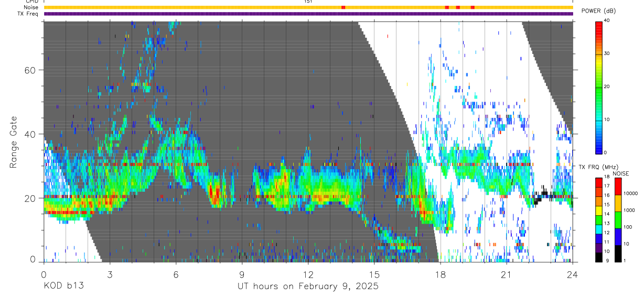The width and height of the screenshot is (644, 297).
Task: Click the TX FRQ scale label 14
Action: point(607,214)
